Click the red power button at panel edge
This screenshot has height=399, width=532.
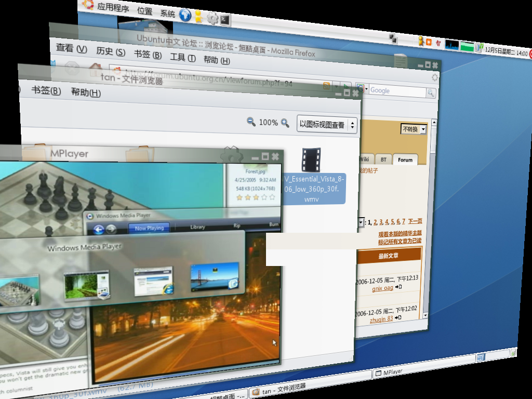[x=530, y=54]
